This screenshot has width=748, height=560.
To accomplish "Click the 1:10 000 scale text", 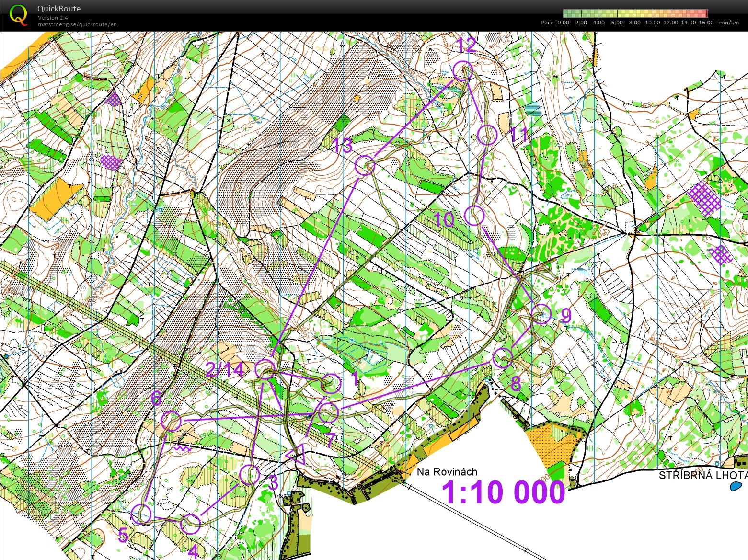I will (x=503, y=492).
